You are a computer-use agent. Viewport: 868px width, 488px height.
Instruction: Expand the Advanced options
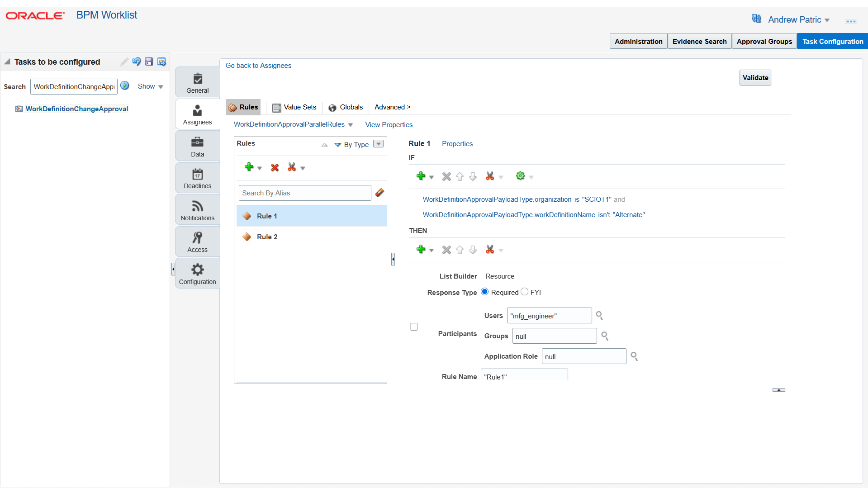point(392,107)
